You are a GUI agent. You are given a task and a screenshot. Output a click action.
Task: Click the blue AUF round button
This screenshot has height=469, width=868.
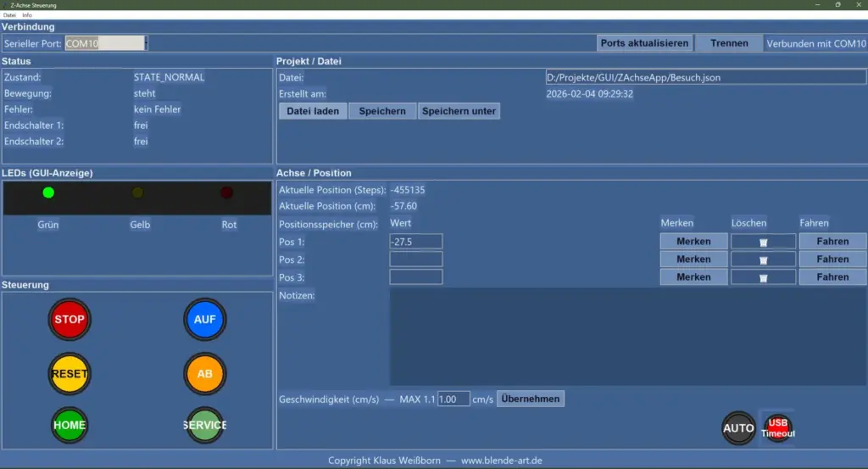click(205, 320)
